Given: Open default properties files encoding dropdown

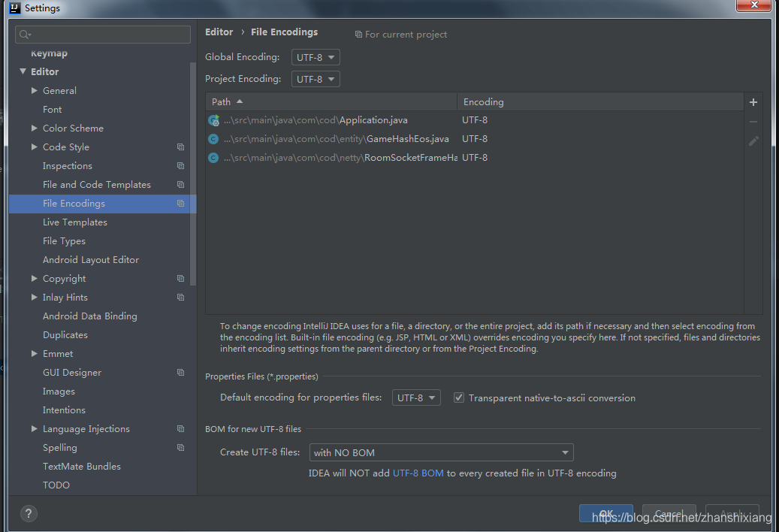Looking at the screenshot, I should tap(416, 398).
